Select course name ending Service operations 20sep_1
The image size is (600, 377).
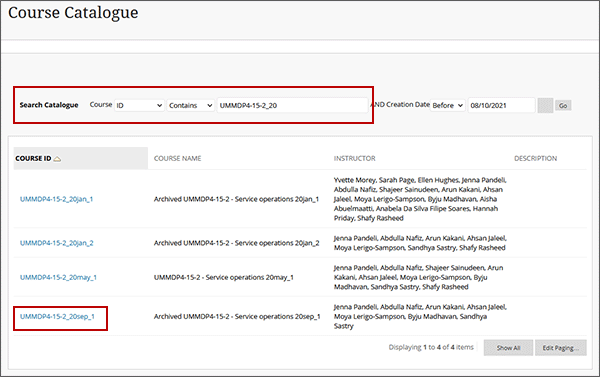[x=237, y=317]
